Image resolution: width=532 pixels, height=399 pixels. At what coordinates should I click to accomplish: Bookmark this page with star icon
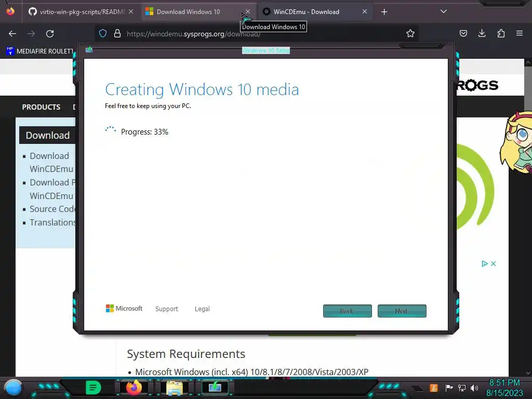tap(410, 33)
